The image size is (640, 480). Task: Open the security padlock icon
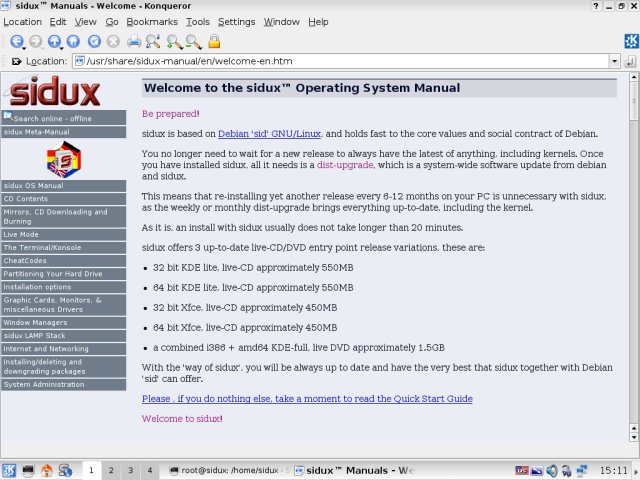point(214,42)
